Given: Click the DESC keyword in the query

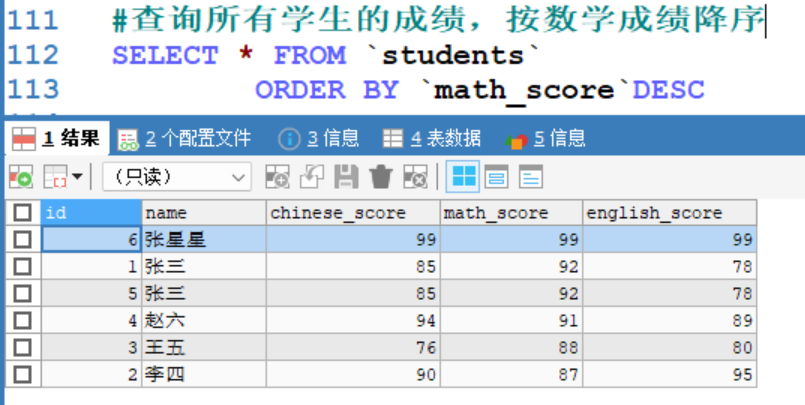Looking at the screenshot, I should (x=668, y=90).
